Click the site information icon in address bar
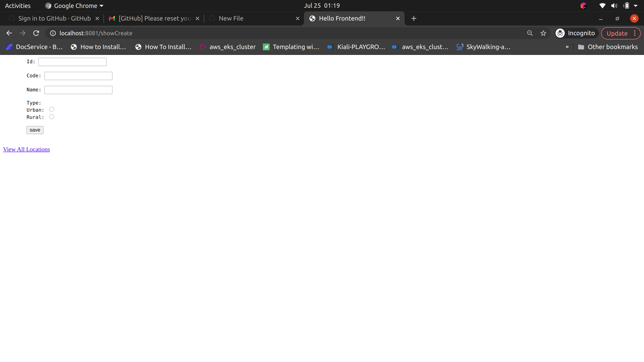 pyautogui.click(x=52, y=33)
